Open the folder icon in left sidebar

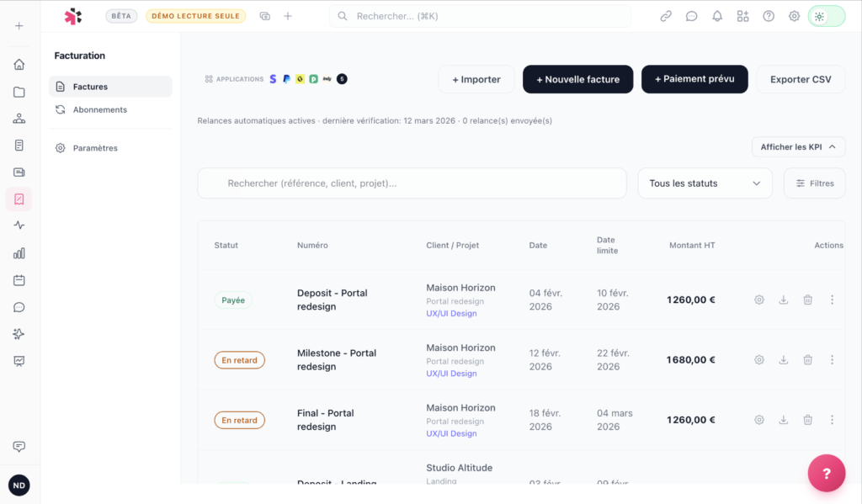[x=19, y=92]
